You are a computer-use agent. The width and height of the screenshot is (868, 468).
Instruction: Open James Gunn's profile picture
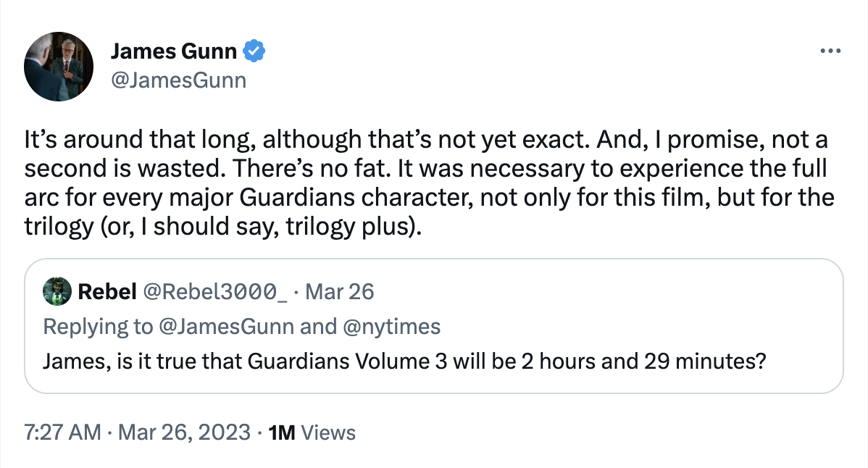(59, 66)
